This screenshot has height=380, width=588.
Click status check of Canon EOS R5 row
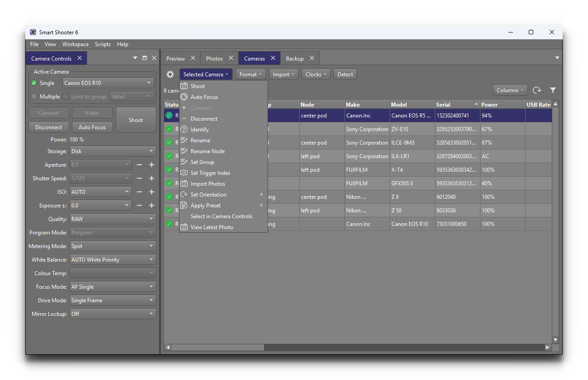[169, 116]
